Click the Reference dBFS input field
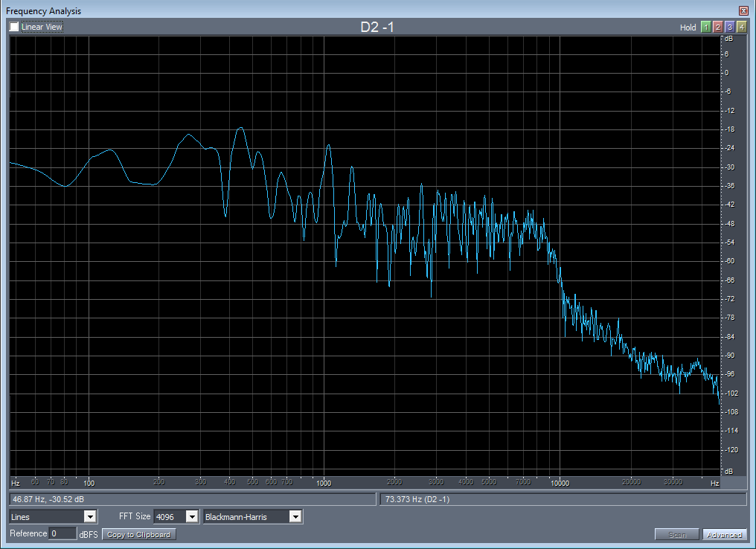The height and width of the screenshot is (549, 756). tap(63, 533)
